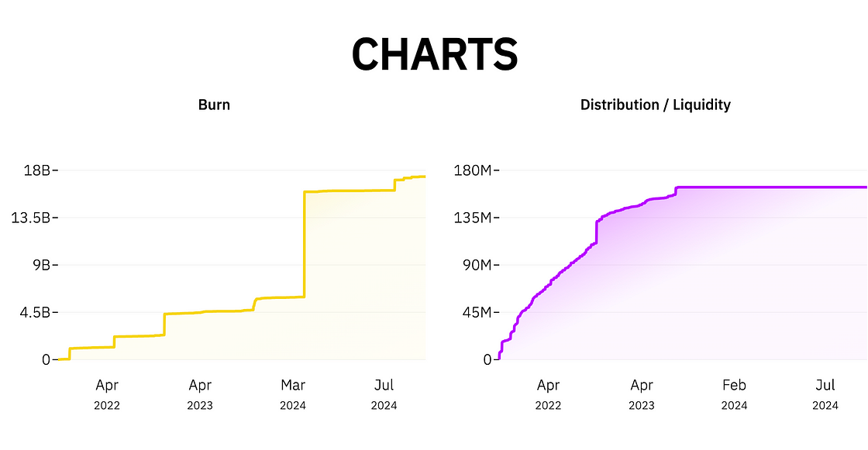The image size is (868, 450).
Task: Select the 13.5B y-axis label
Action: click(x=29, y=218)
